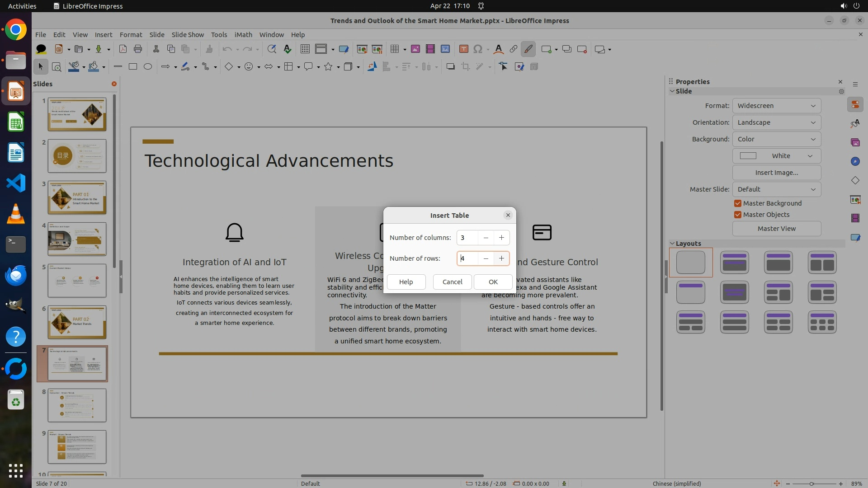868x488 pixels.
Task: Increase number of columns with plus
Action: point(501,238)
